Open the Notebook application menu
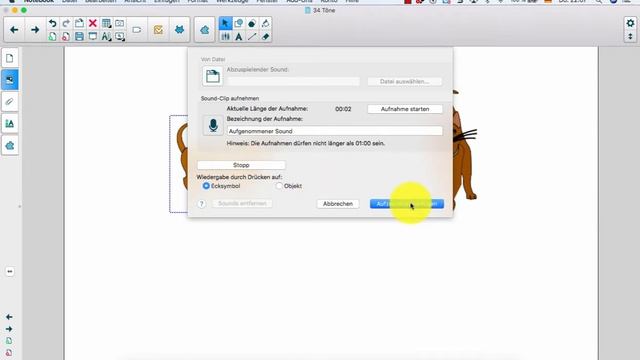Image resolution: width=640 pixels, height=360 pixels. [x=39, y=1]
